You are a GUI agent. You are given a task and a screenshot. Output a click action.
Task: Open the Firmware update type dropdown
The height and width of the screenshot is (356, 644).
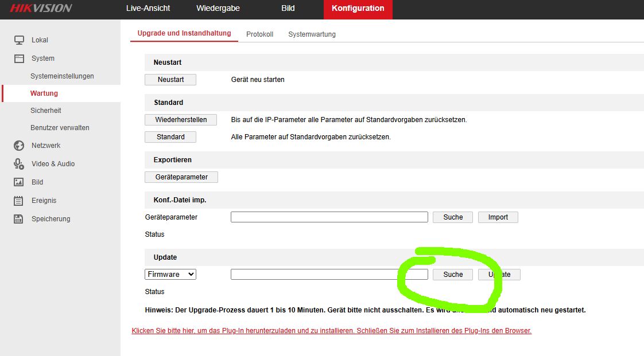170,275
